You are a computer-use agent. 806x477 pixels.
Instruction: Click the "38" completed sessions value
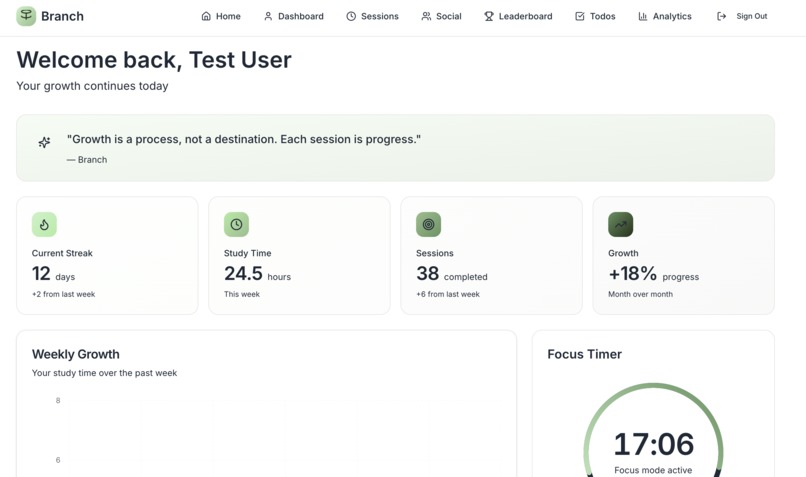(x=428, y=273)
